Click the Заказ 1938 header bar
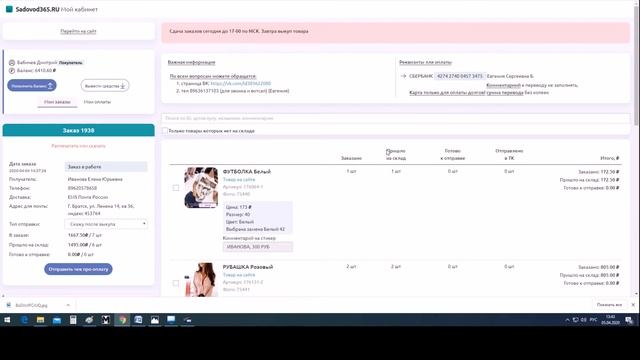640x360 pixels. [x=78, y=130]
